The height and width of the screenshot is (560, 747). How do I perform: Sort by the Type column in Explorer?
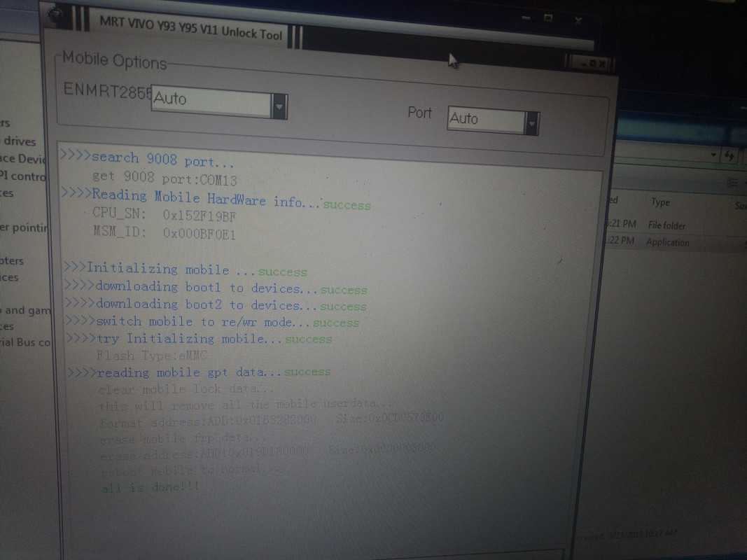(660, 202)
